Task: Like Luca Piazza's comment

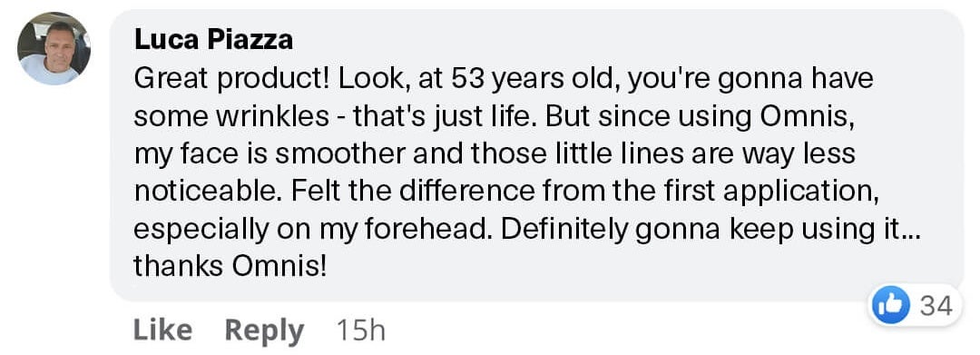Action: [162, 330]
